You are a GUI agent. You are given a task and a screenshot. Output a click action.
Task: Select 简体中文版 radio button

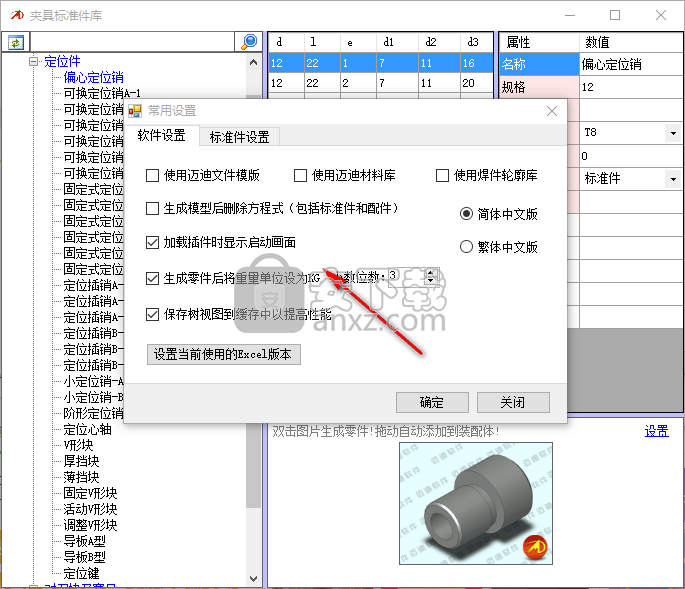point(466,214)
